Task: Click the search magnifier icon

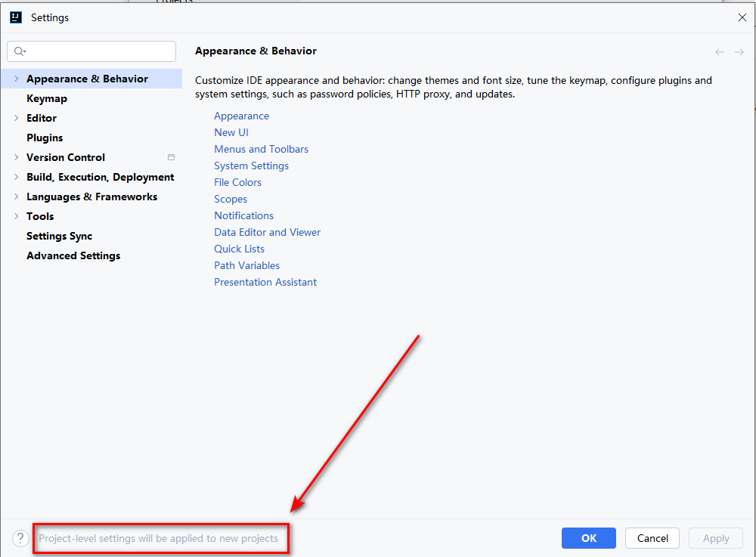Action: tap(20, 51)
